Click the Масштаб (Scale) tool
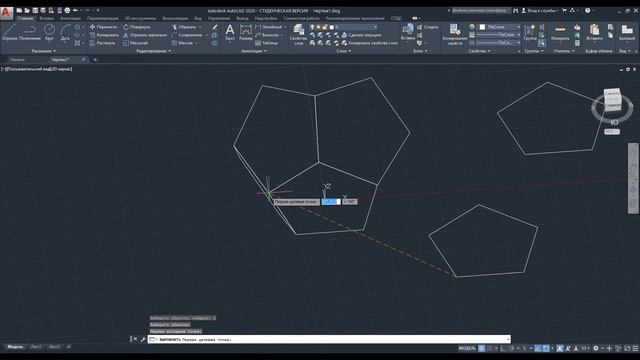This screenshot has width=640, height=360. [136, 43]
